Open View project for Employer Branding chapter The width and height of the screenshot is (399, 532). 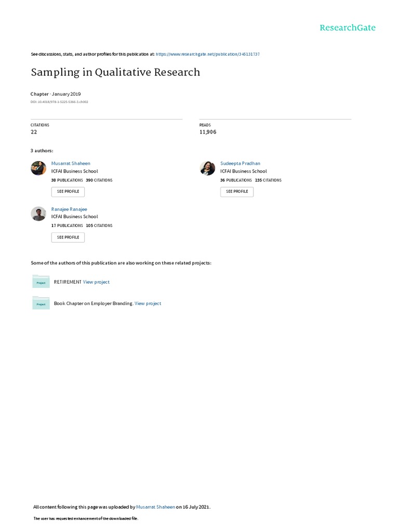point(148,303)
